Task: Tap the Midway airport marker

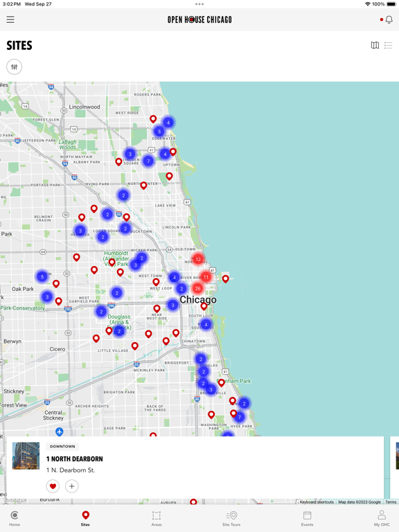Action: coord(59,432)
